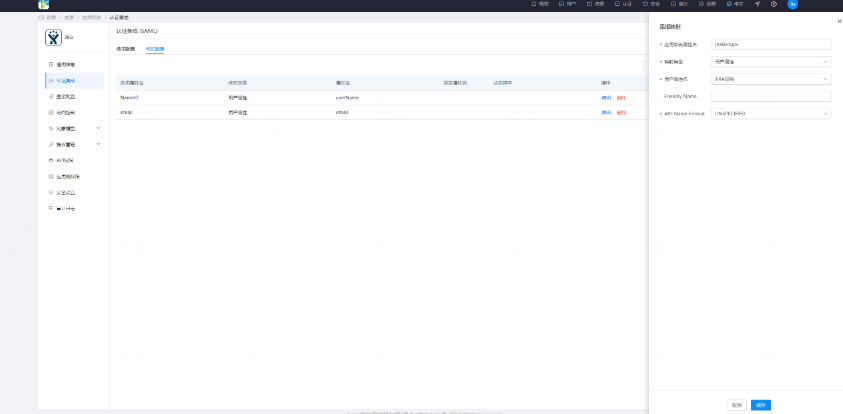The width and height of the screenshot is (843, 414).
Task: Click the product logo in top-left corner
Action: pos(44,4)
